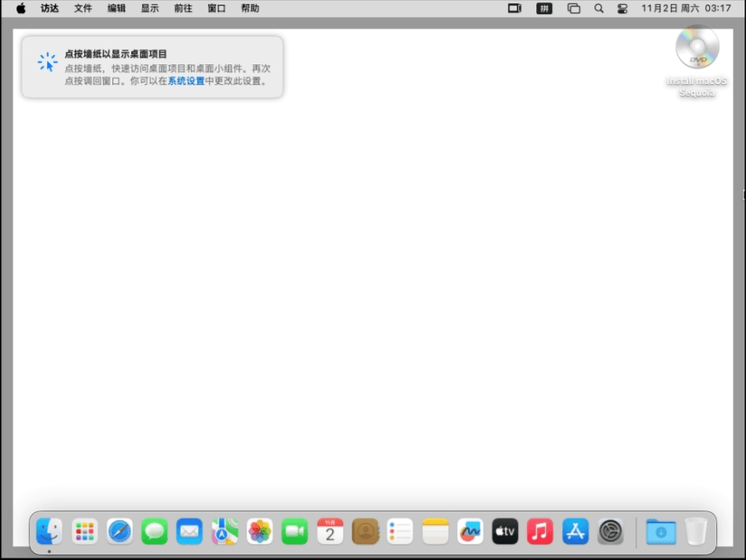
Task: Open the Maps app
Action: click(x=225, y=532)
